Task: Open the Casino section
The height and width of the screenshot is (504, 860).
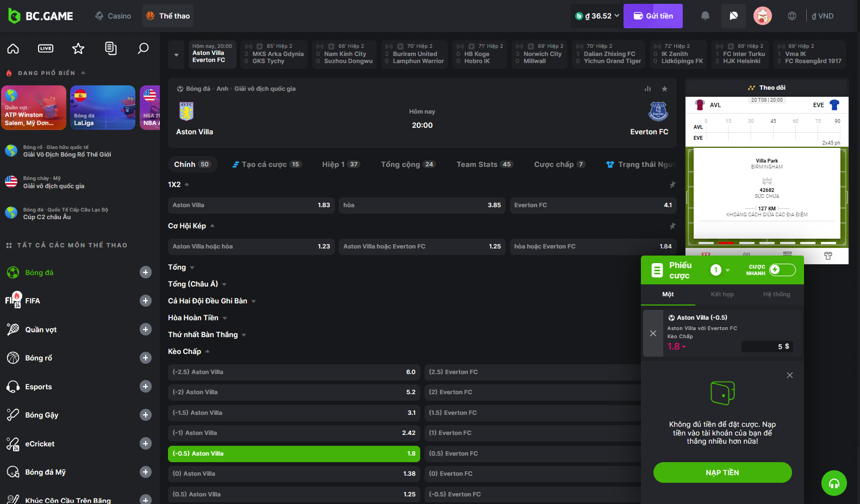Action: click(113, 16)
